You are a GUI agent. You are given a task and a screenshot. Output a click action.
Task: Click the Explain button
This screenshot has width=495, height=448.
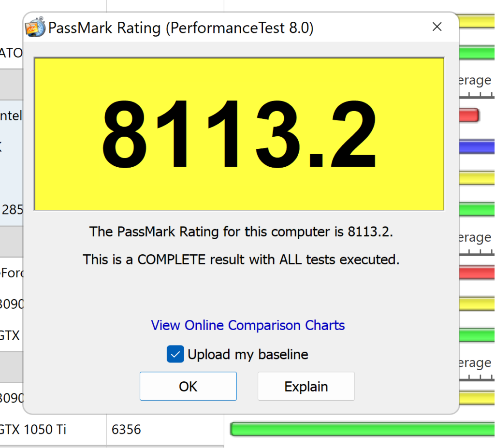coord(306,386)
